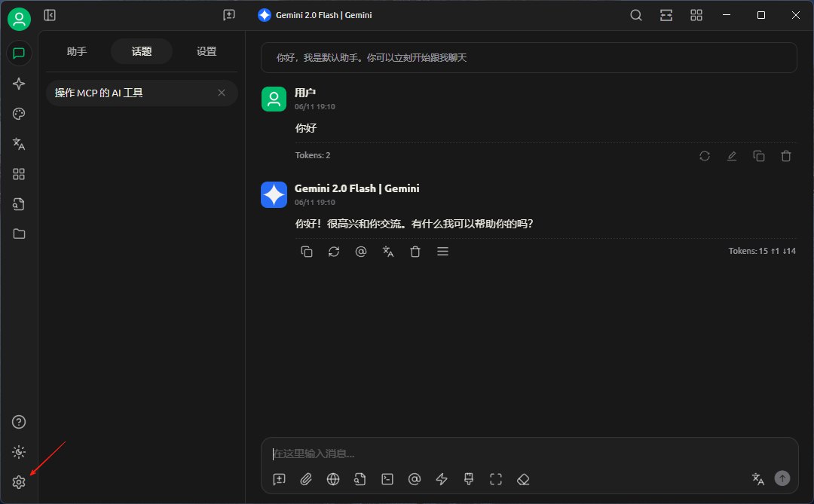Open the files folder icon in sidebar
Viewport: 814px width, 504px height.
coord(19,234)
